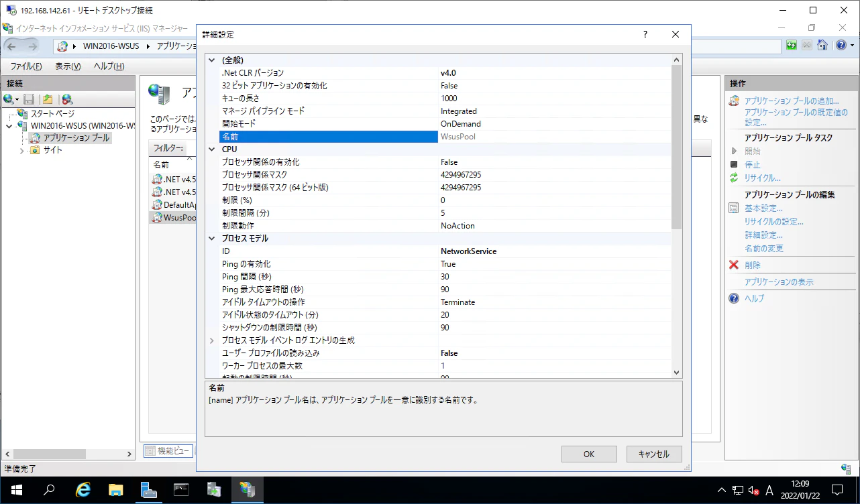Open the notification center icon

tap(837, 490)
